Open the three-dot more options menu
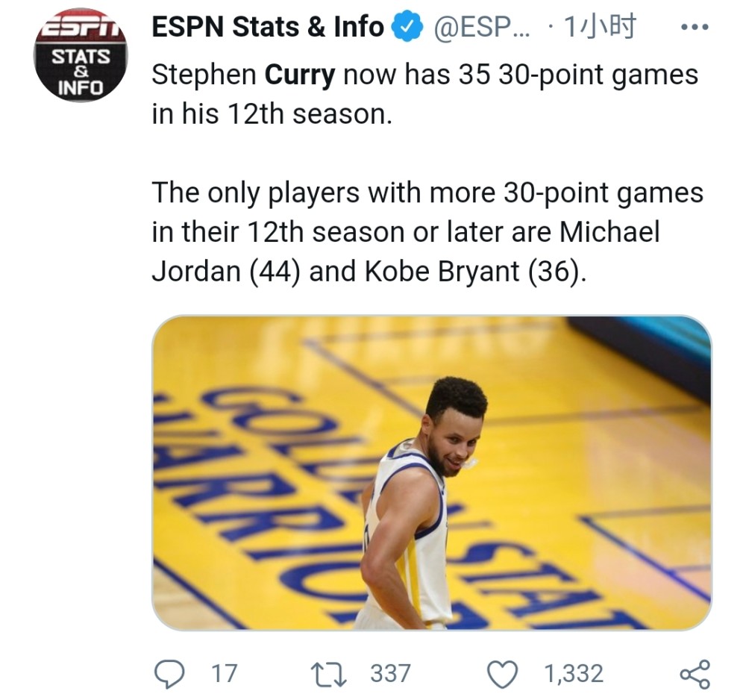746x700 pixels. (695, 28)
